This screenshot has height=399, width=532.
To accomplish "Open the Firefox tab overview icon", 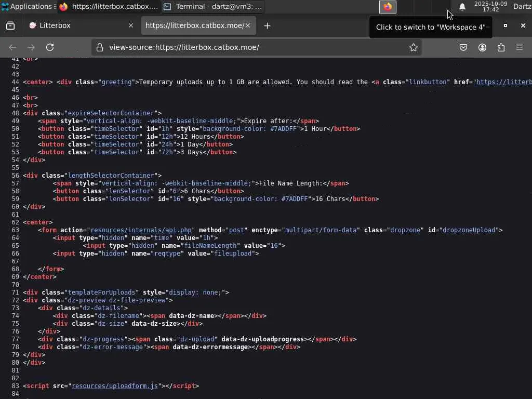I will pyautogui.click(x=10, y=25).
